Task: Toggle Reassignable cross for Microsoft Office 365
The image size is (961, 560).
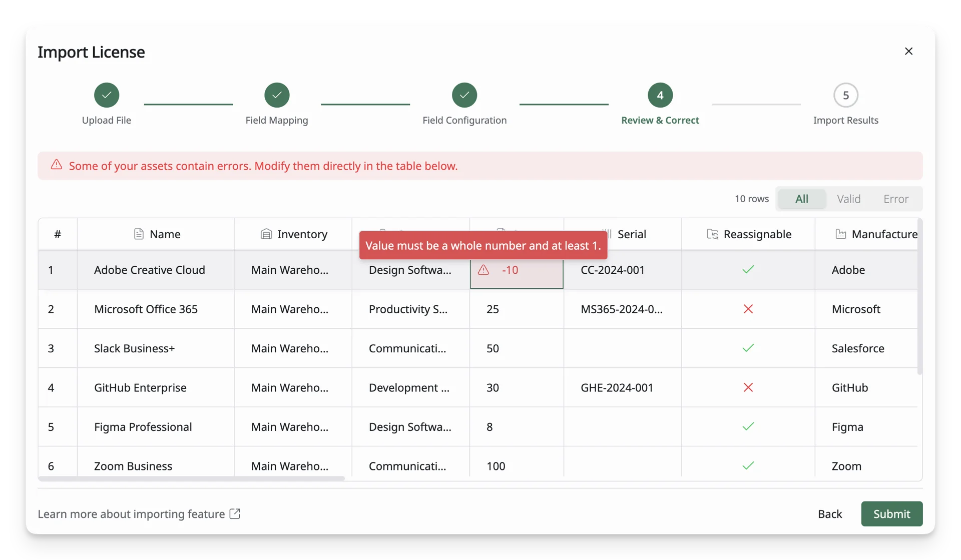Action: (748, 309)
